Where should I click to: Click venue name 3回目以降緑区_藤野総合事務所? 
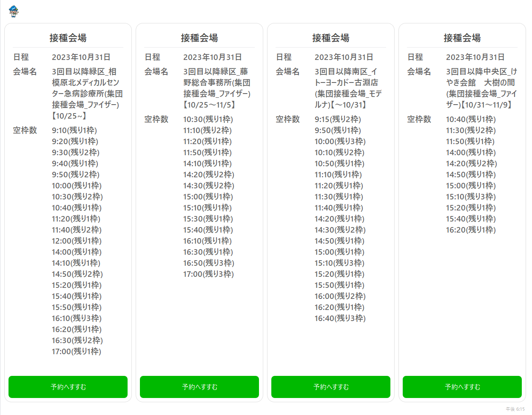(217, 88)
